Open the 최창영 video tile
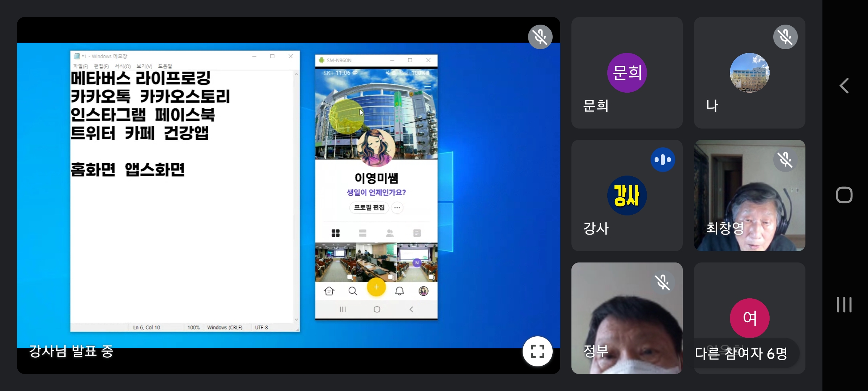 (749, 195)
